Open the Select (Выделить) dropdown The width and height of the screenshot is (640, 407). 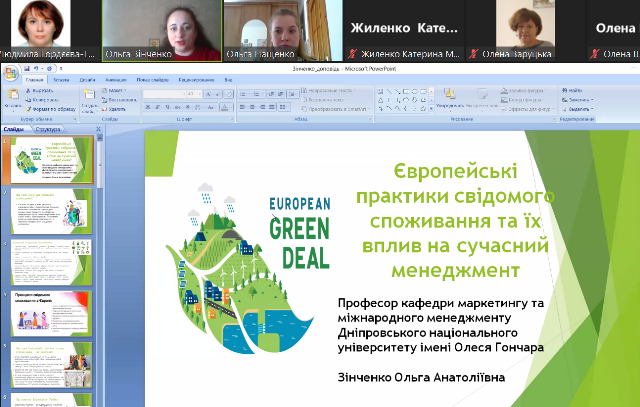point(577,109)
